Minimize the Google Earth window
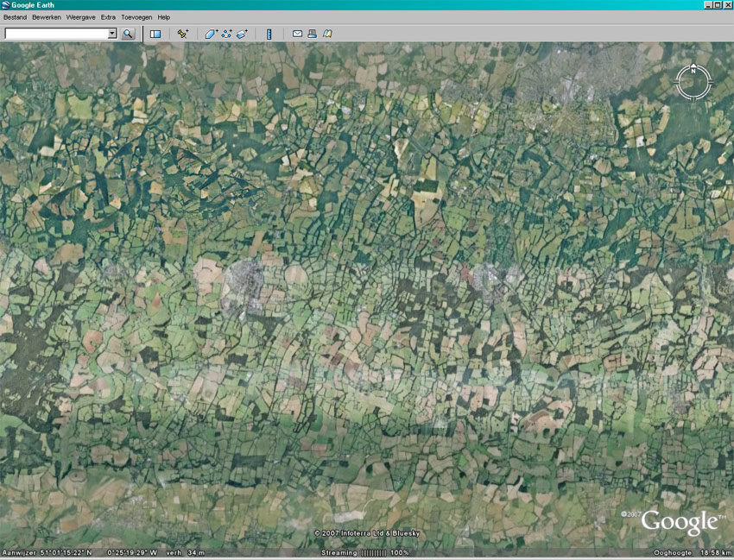The width and height of the screenshot is (734, 560). click(708, 4)
